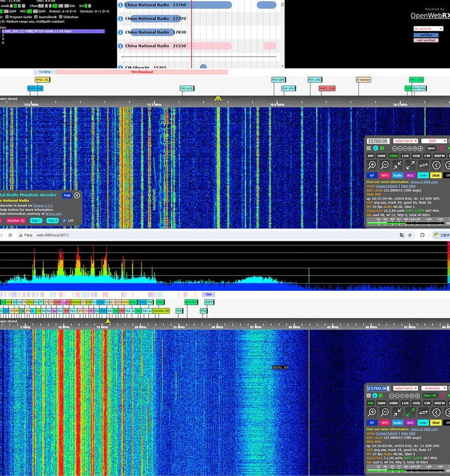Click zoom-out magnifier in lower control panel

[385, 413]
